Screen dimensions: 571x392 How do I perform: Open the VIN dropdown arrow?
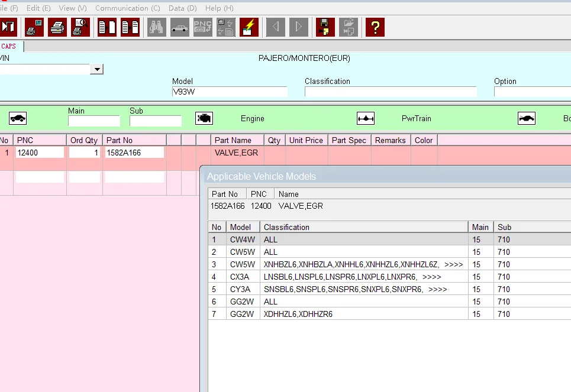click(x=96, y=70)
